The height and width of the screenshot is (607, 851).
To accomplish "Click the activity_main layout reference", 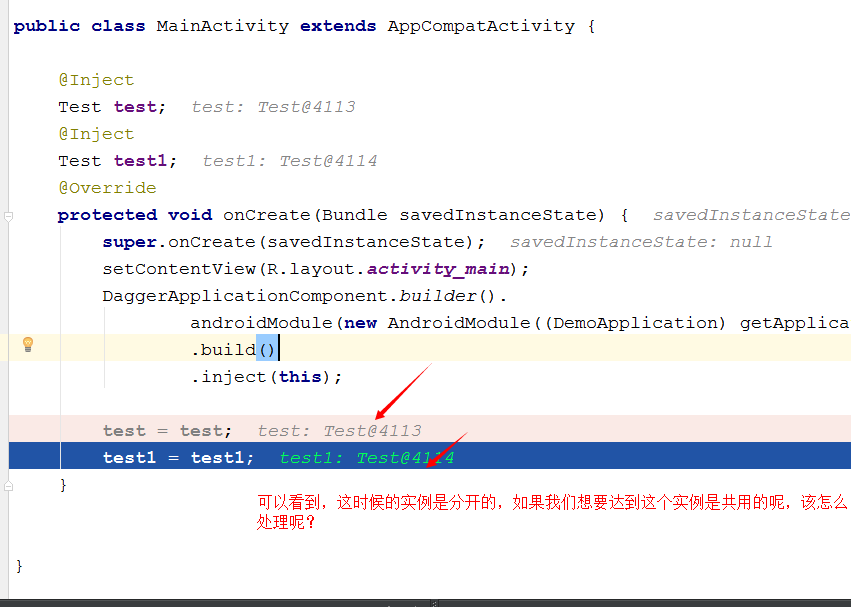I will [439, 269].
